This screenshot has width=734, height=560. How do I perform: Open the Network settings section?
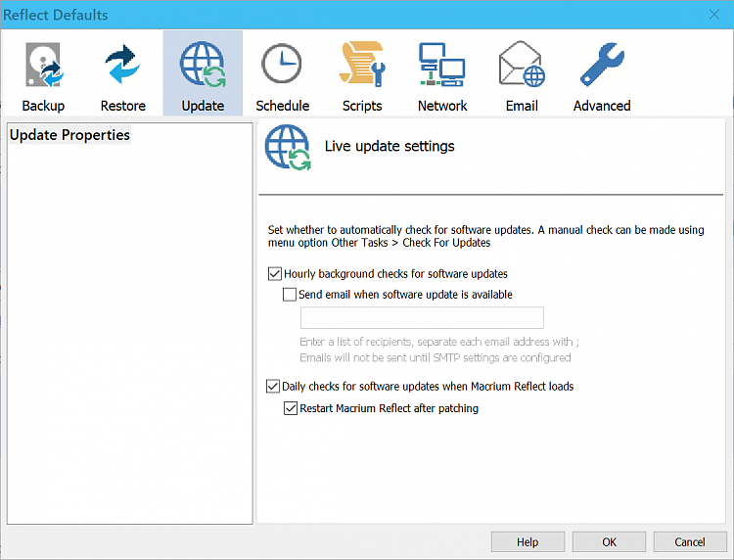point(442,75)
